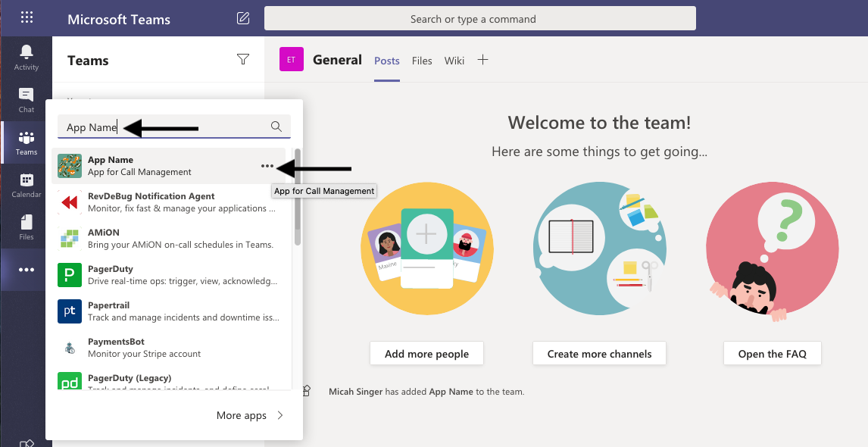
Task: Select PagerDuty (Legacy) app title
Action: [x=130, y=378]
